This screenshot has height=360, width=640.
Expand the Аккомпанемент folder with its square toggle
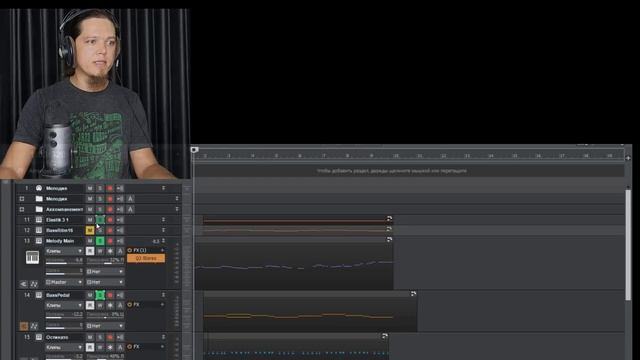(x=22, y=209)
